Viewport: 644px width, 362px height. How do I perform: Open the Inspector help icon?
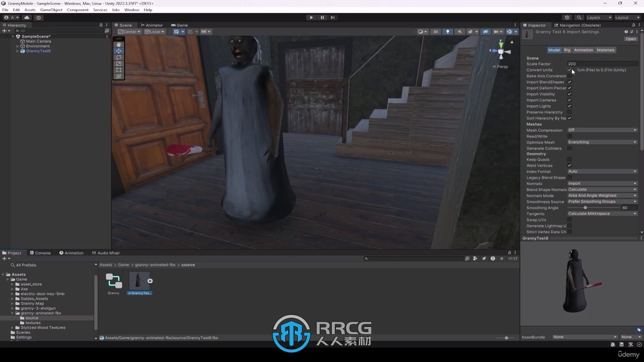click(x=626, y=32)
